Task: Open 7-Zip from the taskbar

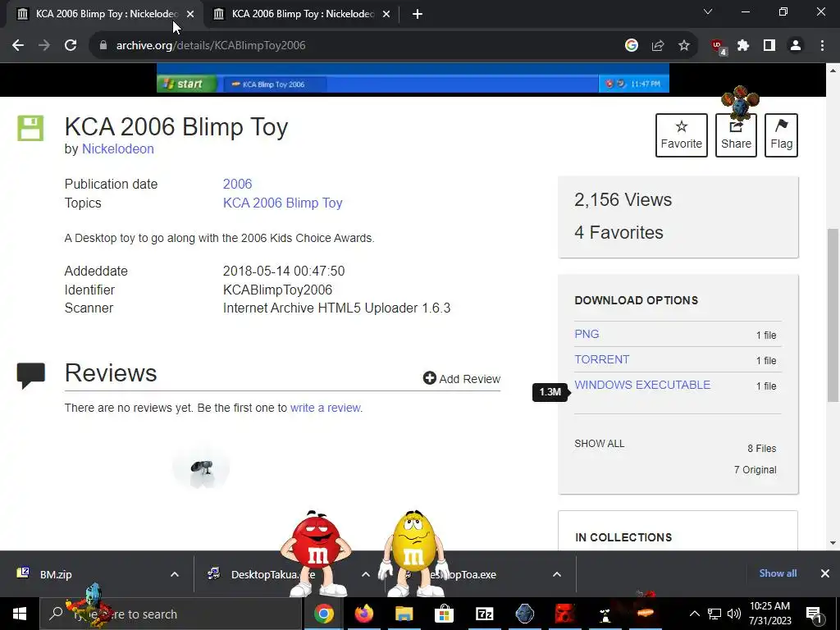Action: point(484,614)
